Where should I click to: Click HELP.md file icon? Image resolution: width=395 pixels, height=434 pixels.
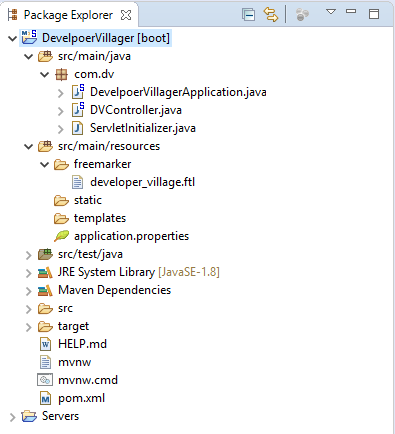click(x=45, y=344)
